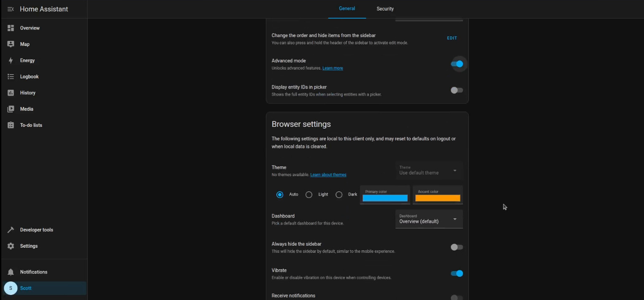This screenshot has width=644, height=300.
Task: Enable Display entity IDs in picker
Action: click(x=457, y=90)
